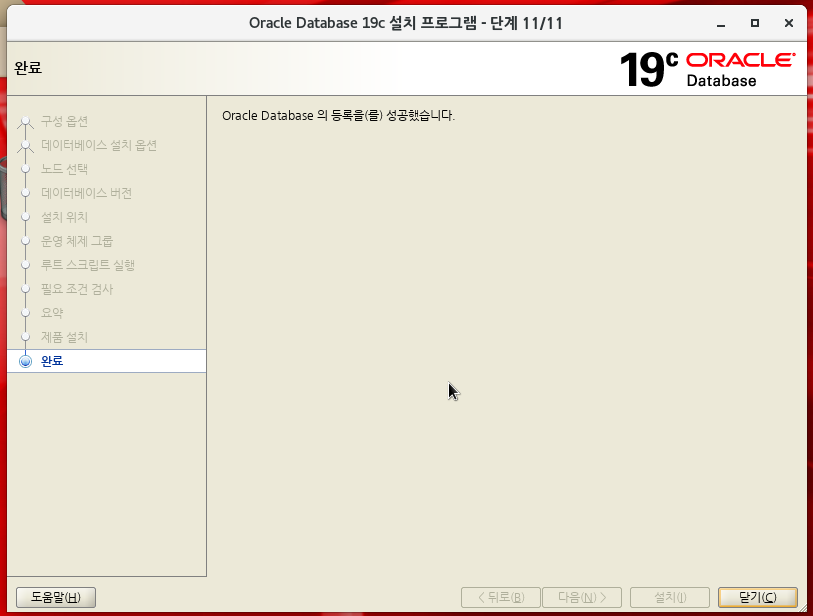Image resolution: width=813 pixels, height=616 pixels.
Task: Select the 노드 선택 step
Action: [x=64, y=169]
